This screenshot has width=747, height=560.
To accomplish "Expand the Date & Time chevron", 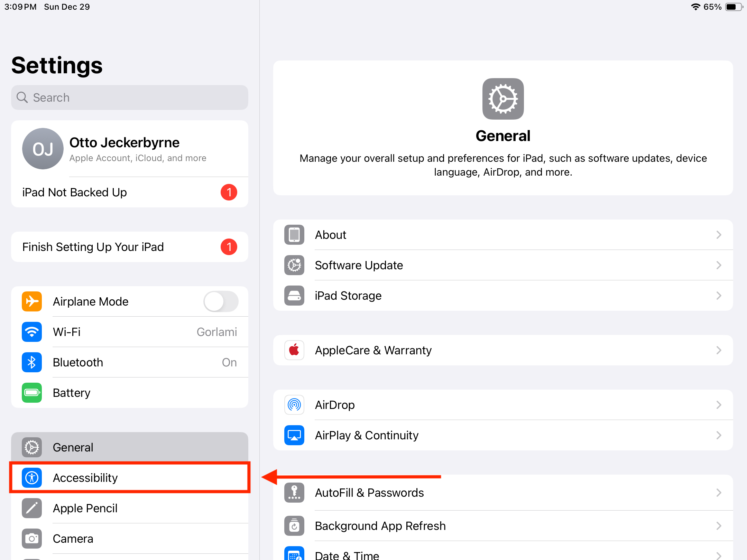I will coord(719,556).
